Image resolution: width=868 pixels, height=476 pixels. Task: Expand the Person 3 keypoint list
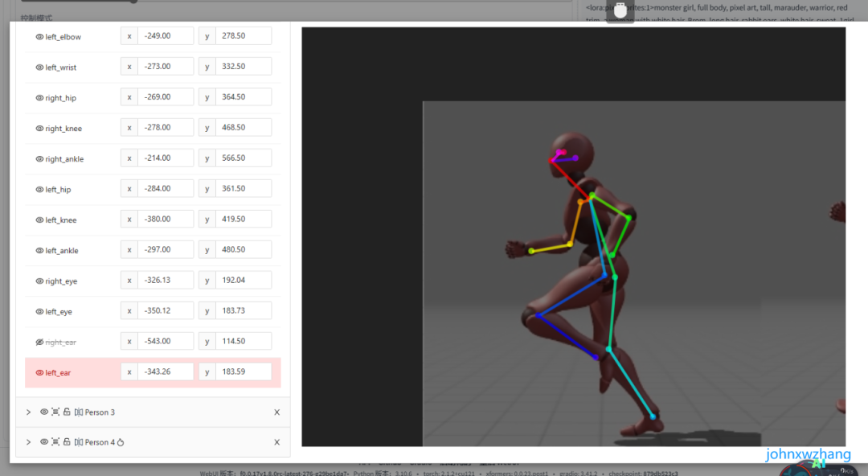[28, 412]
